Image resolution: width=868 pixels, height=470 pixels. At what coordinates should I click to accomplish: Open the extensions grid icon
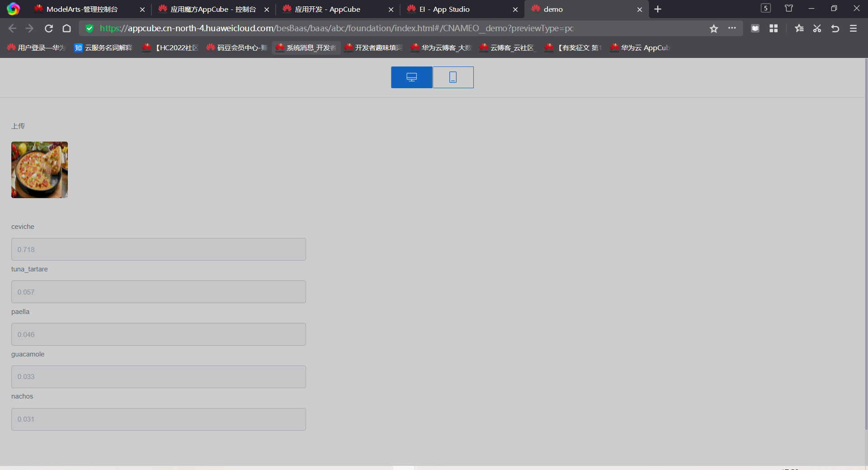774,28
